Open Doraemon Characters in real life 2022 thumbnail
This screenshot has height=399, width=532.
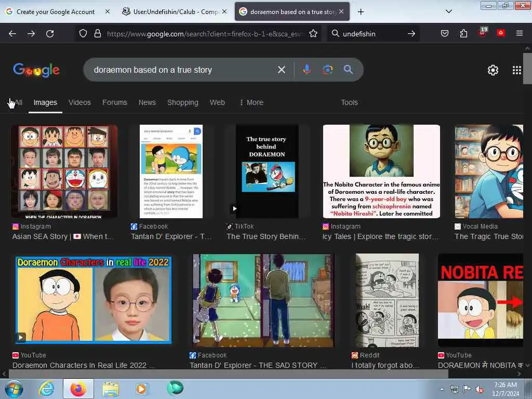pos(94,300)
